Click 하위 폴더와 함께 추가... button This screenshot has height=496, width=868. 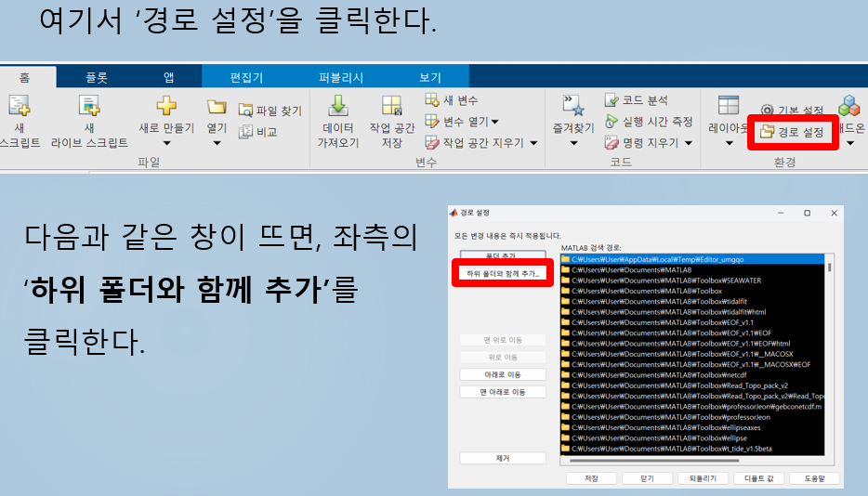pyautogui.click(x=503, y=273)
